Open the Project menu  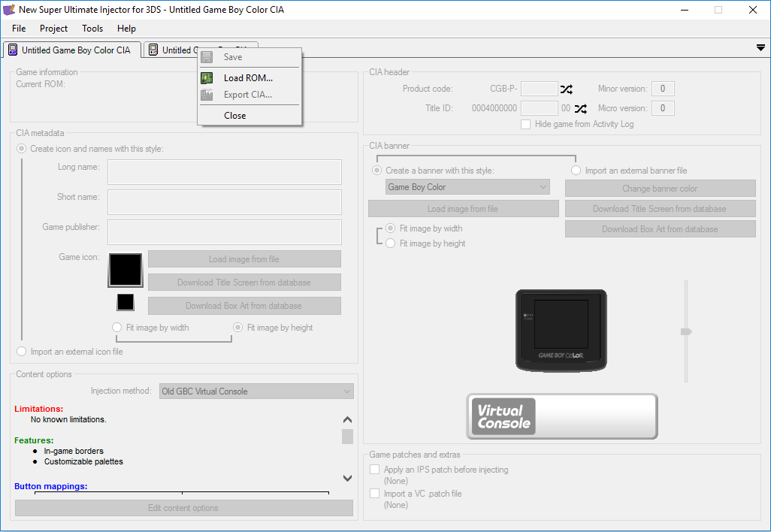tap(53, 29)
